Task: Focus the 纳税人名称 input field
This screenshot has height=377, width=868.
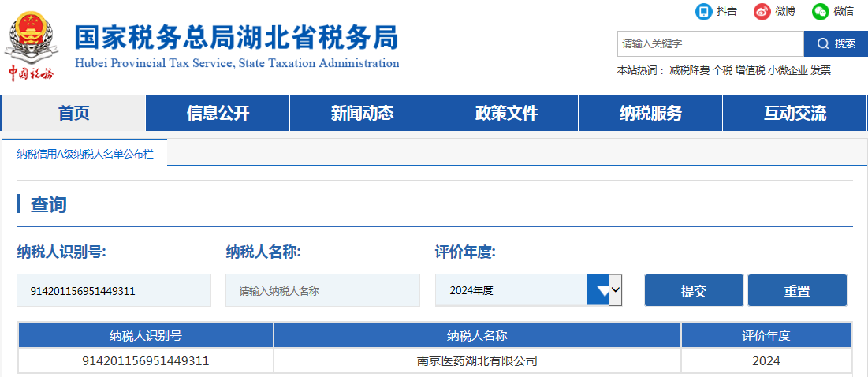Action: click(322, 290)
